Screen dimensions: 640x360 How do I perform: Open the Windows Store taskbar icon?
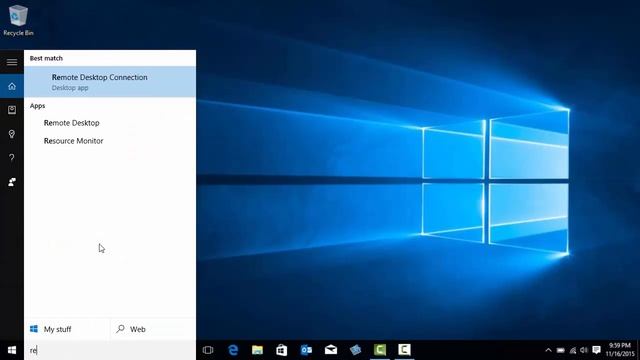coord(282,350)
